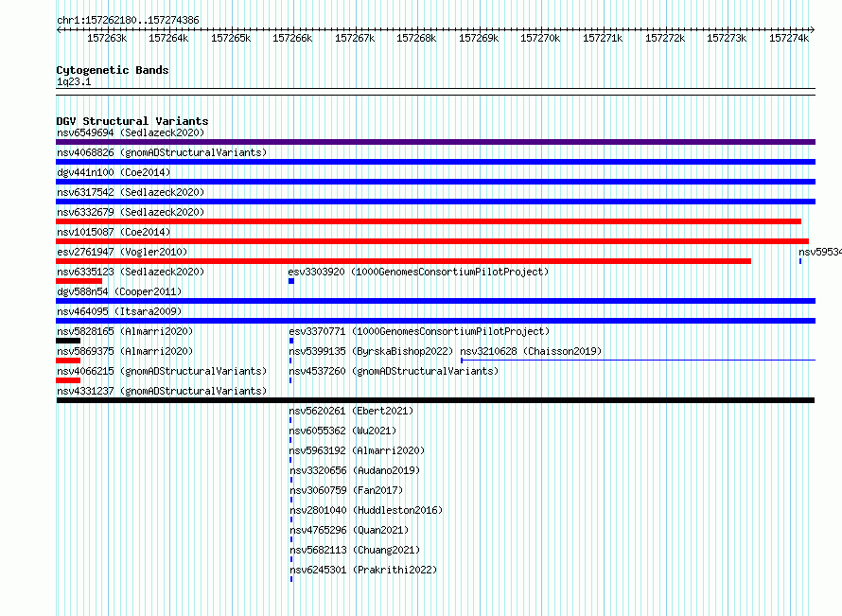Open nsv464095 (Itsara2009) variant label
Image resolution: width=842 pixels, height=616 pixels.
pyautogui.click(x=119, y=311)
